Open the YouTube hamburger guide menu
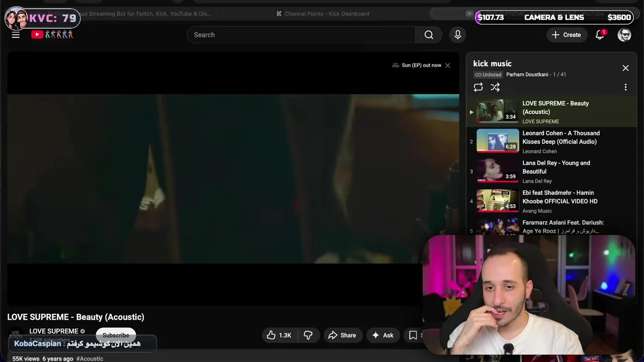 [x=16, y=35]
